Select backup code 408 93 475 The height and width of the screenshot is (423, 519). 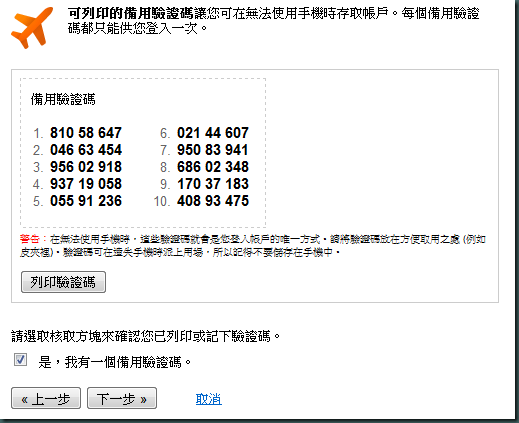(x=213, y=201)
